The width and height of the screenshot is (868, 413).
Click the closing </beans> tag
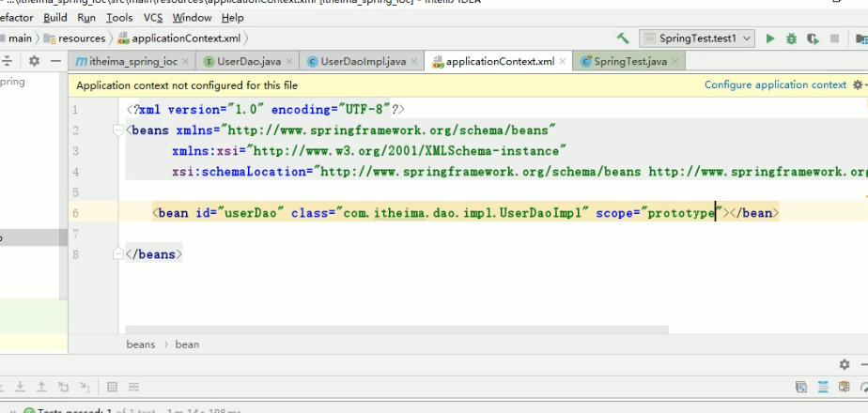pos(154,254)
